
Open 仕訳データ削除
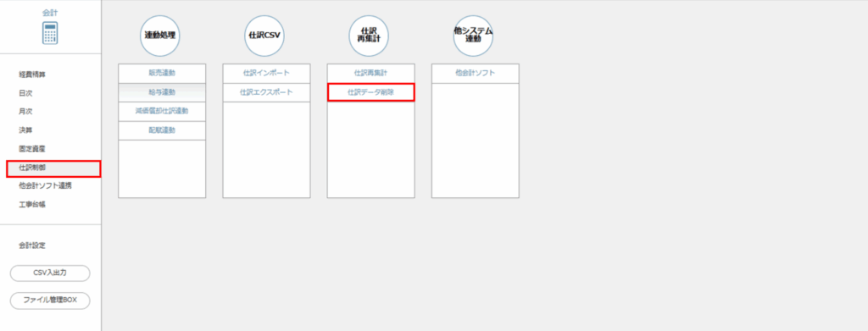click(x=371, y=92)
